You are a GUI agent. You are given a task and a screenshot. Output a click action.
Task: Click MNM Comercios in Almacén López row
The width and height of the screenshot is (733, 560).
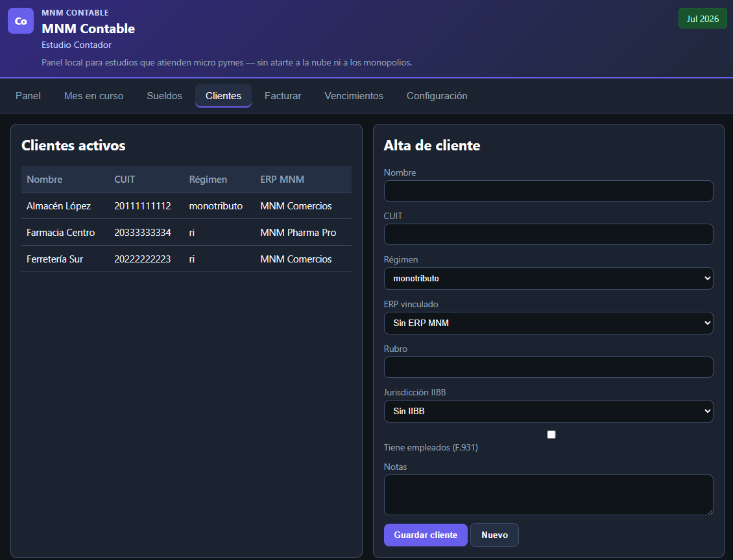(296, 206)
